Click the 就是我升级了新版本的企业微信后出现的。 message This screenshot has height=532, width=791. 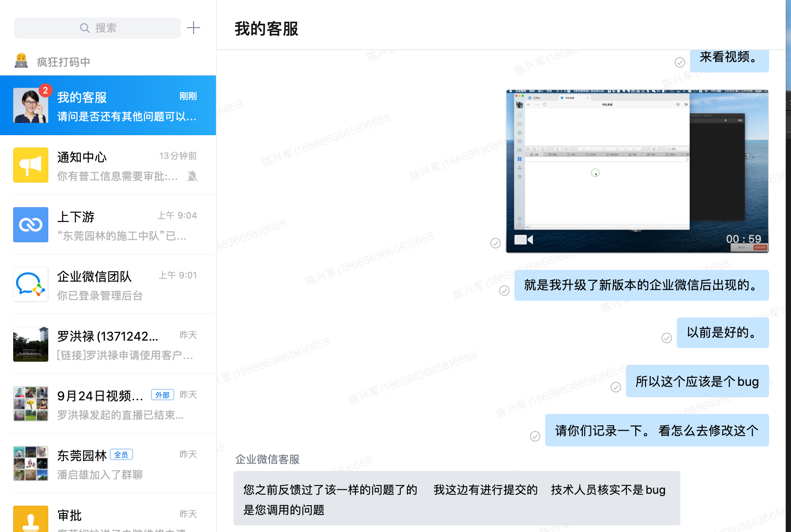pos(642,285)
